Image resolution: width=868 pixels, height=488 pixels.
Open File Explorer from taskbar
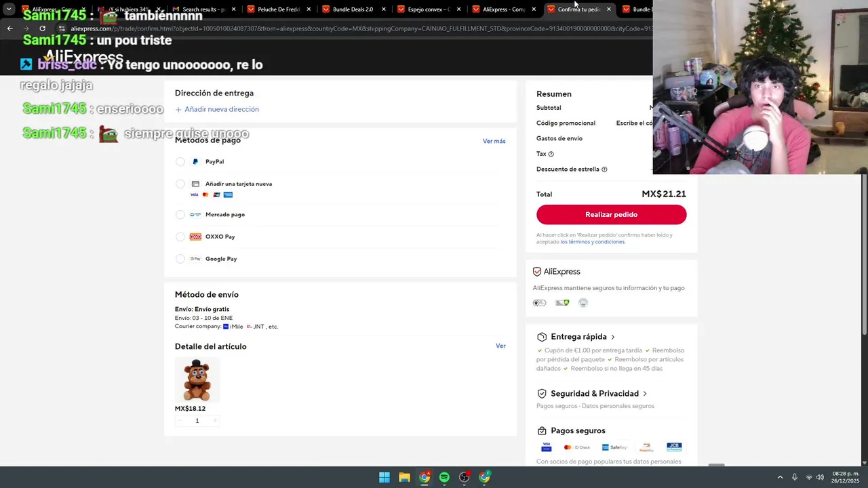404,477
